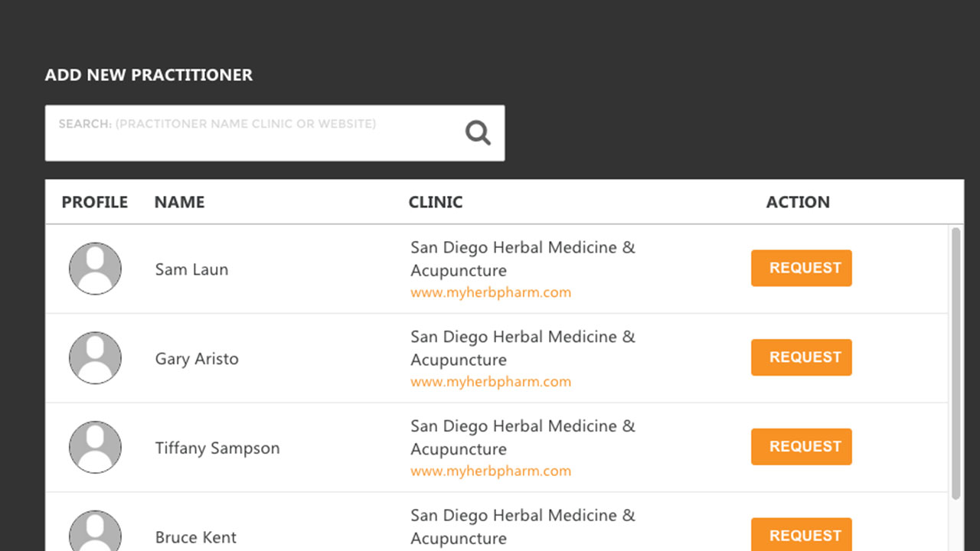Click the practitioner search input field
The width and height of the screenshot is (980, 551).
tap(275, 133)
